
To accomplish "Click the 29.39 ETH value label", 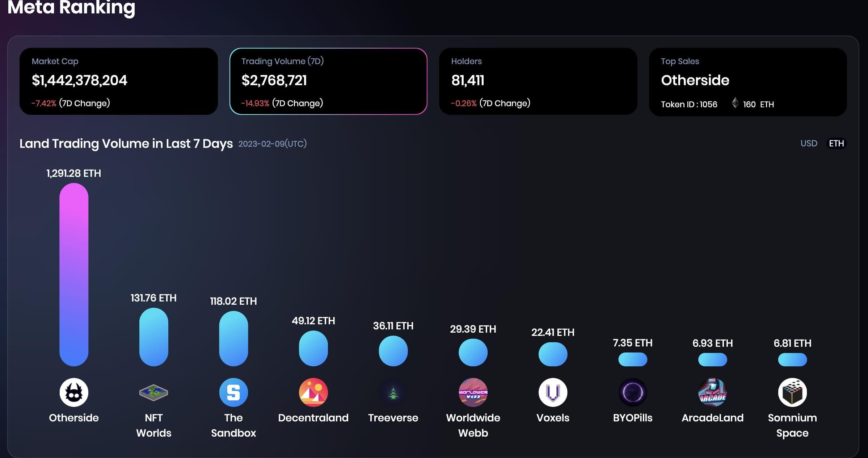I will click(x=473, y=329).
